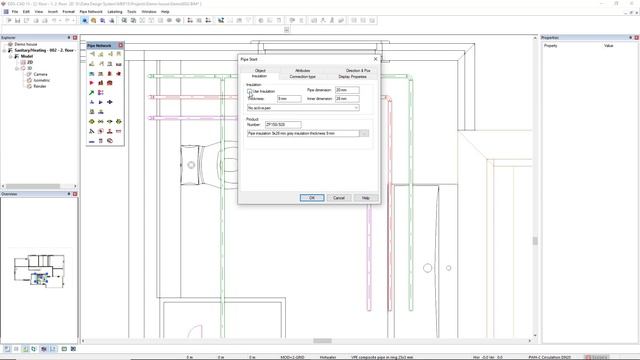This screenshot has width=640, height=360.
Task: Close the Overview panel
Action: point(75,194)
